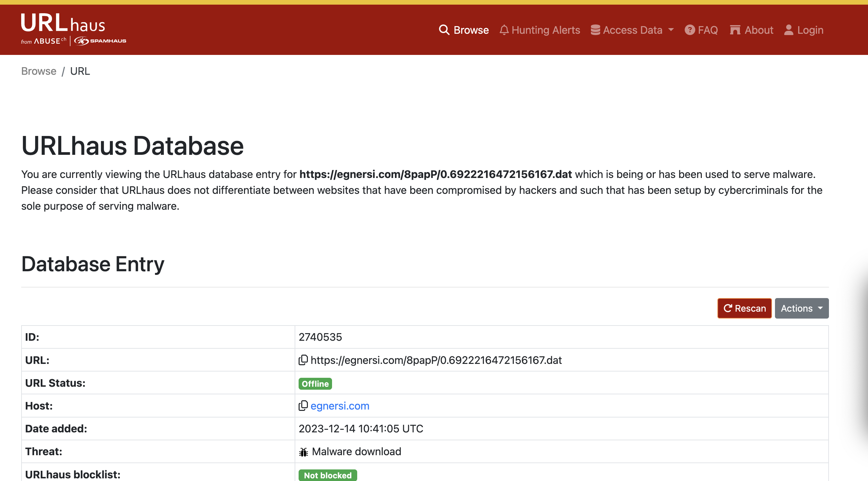The width and height of the screenshot is (868, 481).
Task: Click the bell icon for Hunting Alerts
Action: pos(504,30)
